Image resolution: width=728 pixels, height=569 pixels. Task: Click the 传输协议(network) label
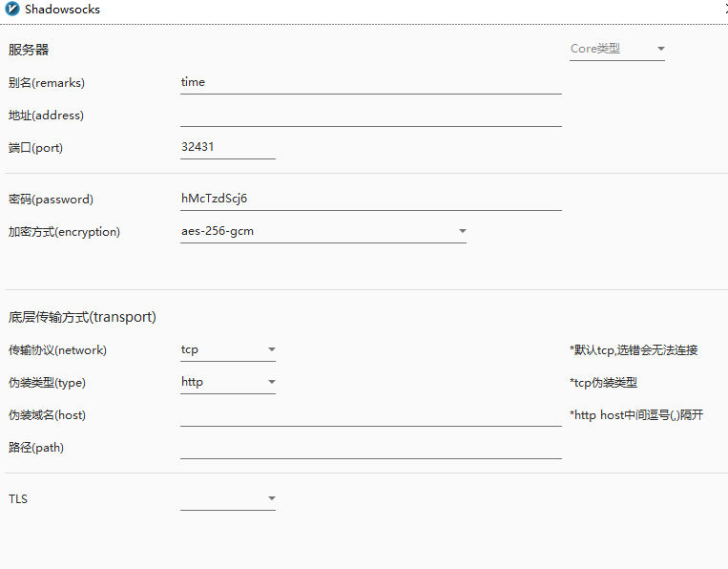(x=57, y=350)
